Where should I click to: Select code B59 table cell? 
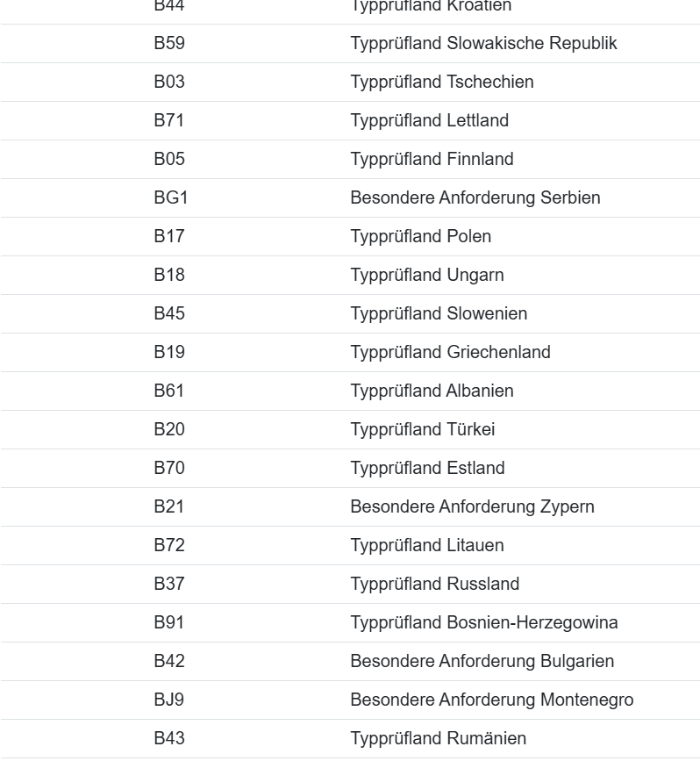click(x=169, y=43)
